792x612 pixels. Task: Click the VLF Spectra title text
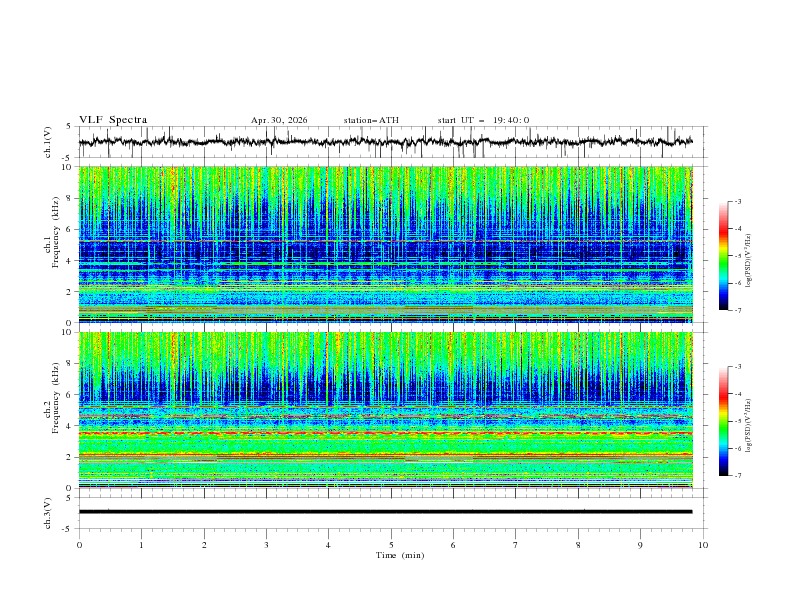click(x=113, y=120)
